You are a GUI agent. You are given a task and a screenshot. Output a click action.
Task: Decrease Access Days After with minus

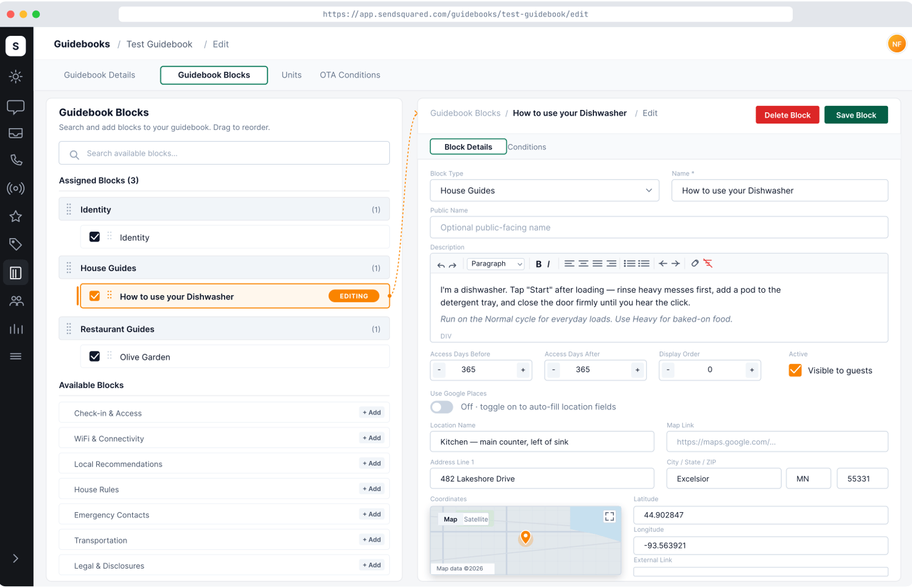tap(553, 370)
